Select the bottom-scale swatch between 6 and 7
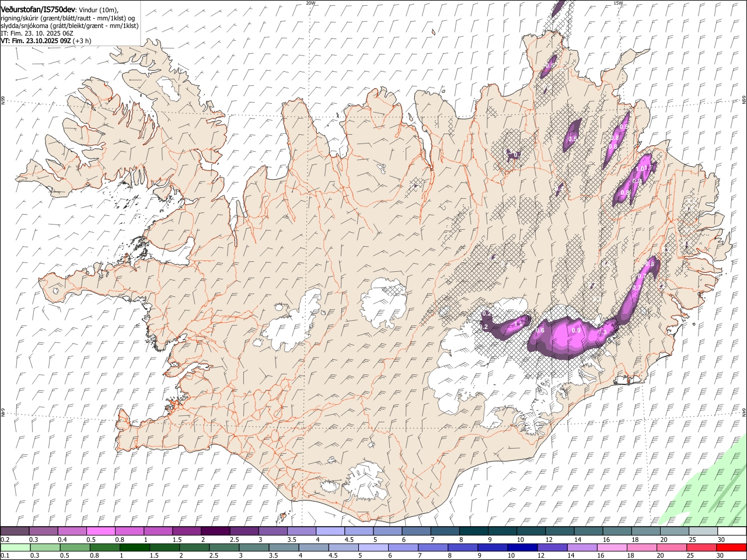 tap(403, 547)
